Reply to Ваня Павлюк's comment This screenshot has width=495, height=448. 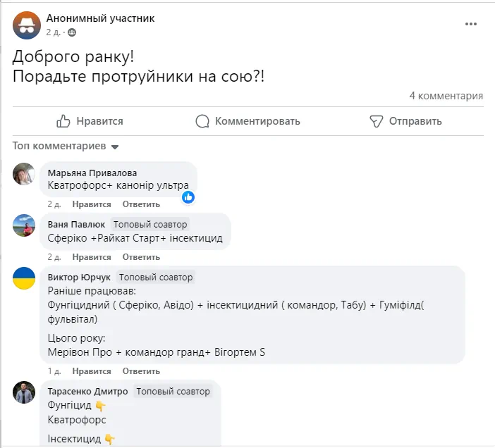pos(141,258)
